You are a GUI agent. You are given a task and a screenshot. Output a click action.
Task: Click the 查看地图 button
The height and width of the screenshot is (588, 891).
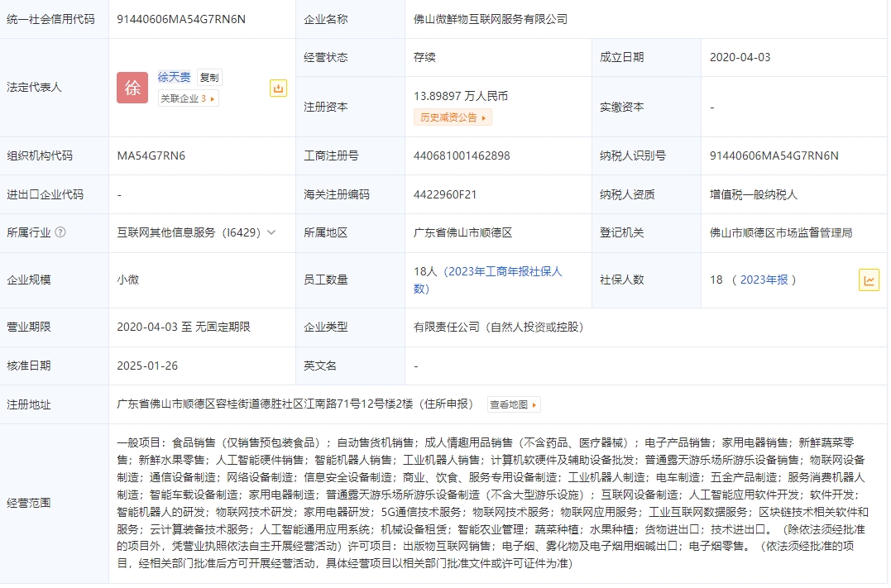coord(514,404)
